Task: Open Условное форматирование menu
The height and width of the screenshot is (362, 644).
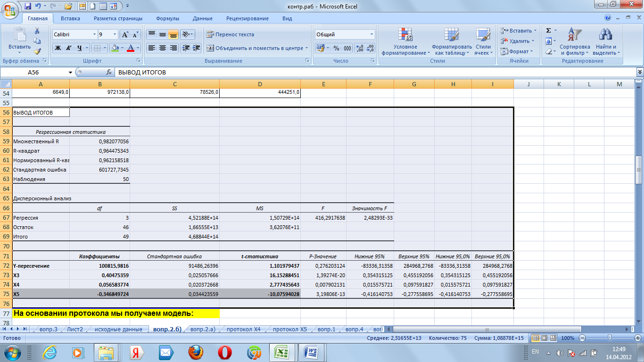Action: (405, 41)
